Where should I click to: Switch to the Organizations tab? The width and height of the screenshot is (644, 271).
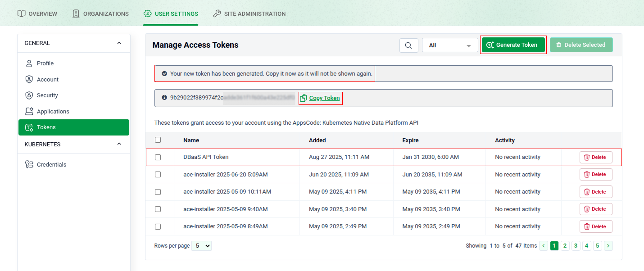point(100,14)
